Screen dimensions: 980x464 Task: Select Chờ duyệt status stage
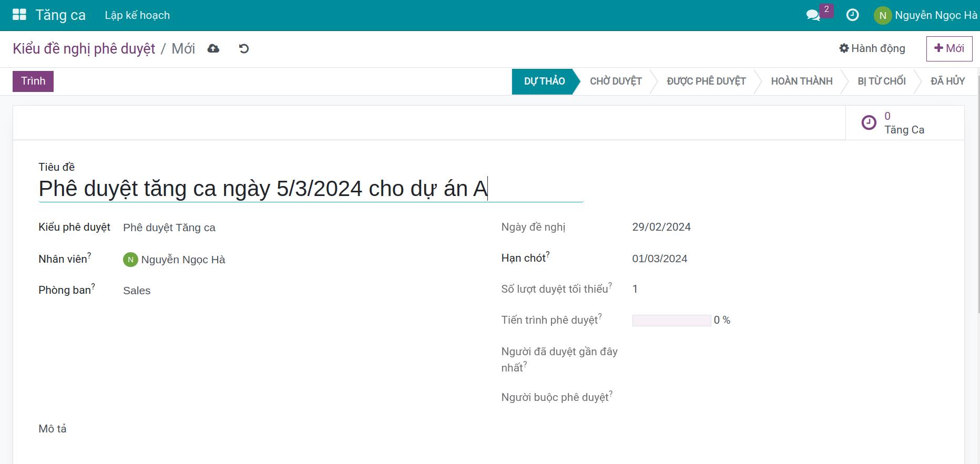click(616, 81)
